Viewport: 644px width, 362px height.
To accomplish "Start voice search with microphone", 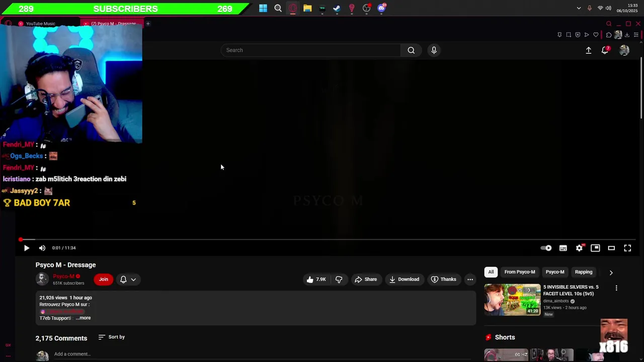I will pyautogui.click(x=434, y=50).
